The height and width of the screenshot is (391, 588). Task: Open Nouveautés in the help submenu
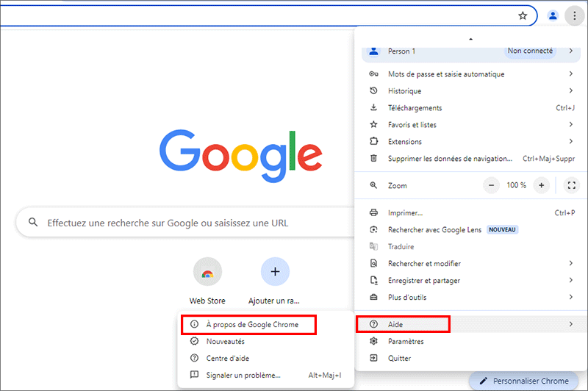pyautogui.click(x=266, y=341)
